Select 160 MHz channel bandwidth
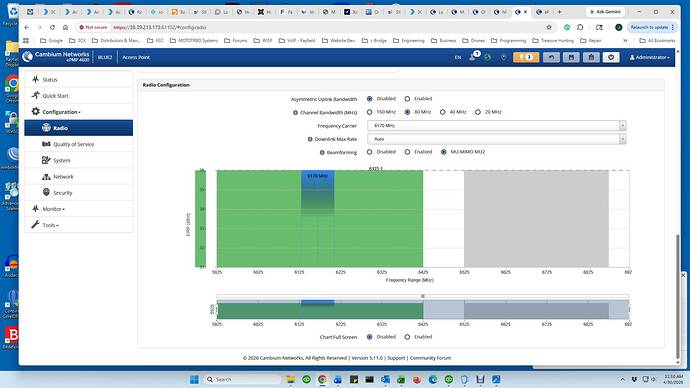Image resolution: width=690 pixels, height=388 pixels. coord(370,112)
